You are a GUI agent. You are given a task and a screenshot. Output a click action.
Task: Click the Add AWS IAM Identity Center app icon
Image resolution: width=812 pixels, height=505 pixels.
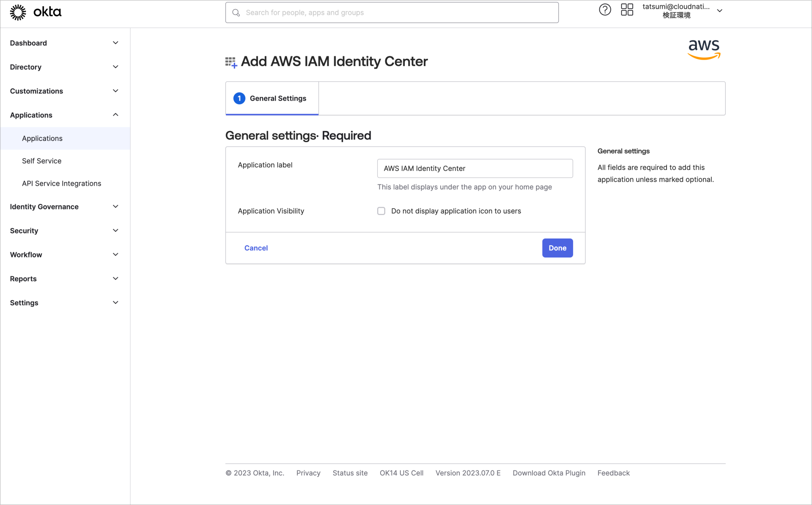click(230, 62)
